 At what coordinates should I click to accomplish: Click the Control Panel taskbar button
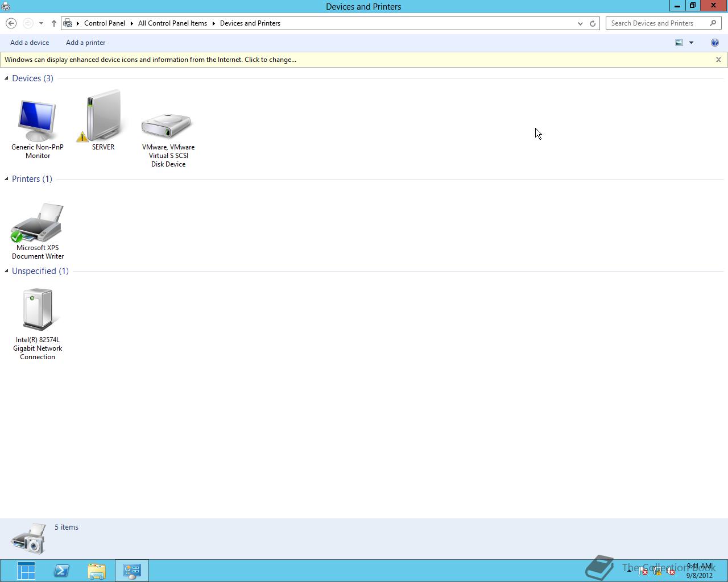click(x=132, y=571)
